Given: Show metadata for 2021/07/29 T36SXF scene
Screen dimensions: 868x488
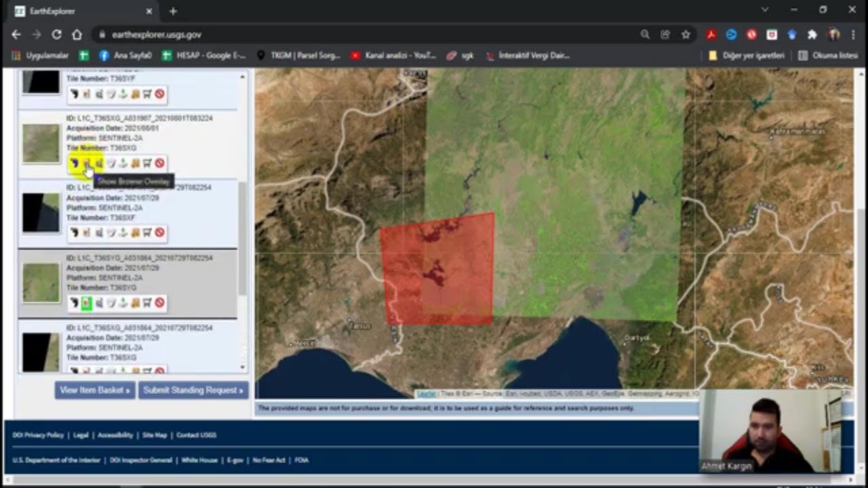Looking at the screenshot, I should pyautogui.click(x=111, y=233).
